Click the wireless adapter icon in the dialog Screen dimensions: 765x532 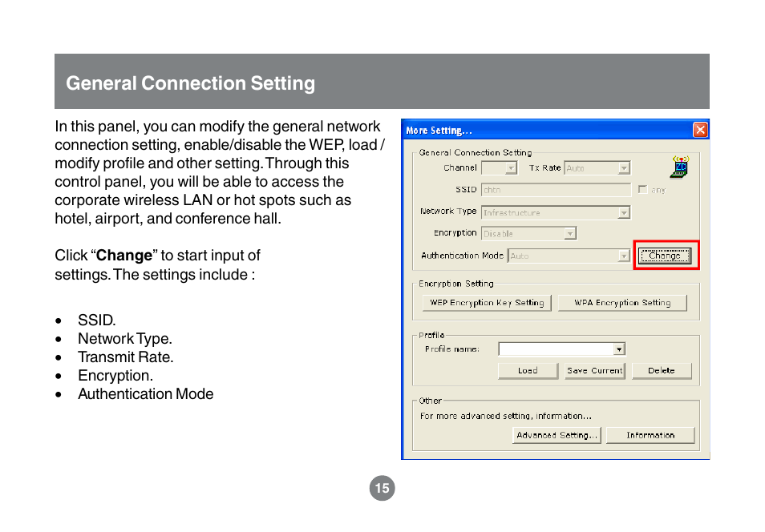click(680, 167)
